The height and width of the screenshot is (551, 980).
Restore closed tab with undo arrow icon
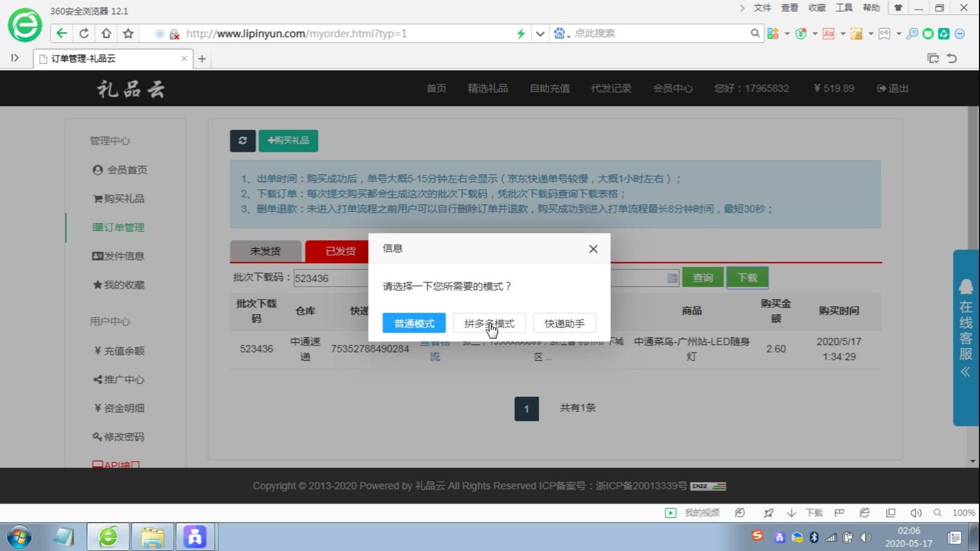(952, 58)
